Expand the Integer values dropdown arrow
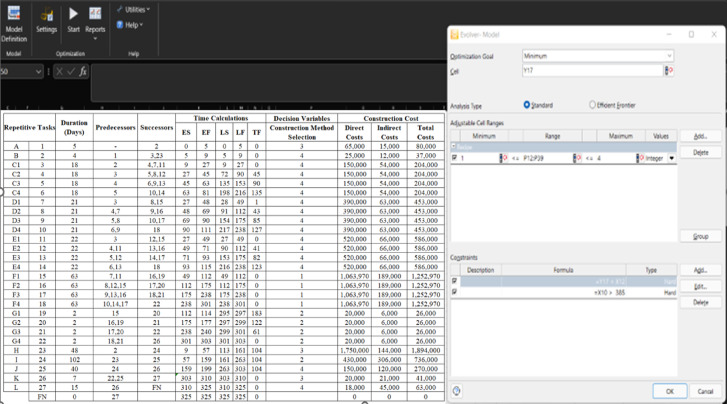 (671, 158)
